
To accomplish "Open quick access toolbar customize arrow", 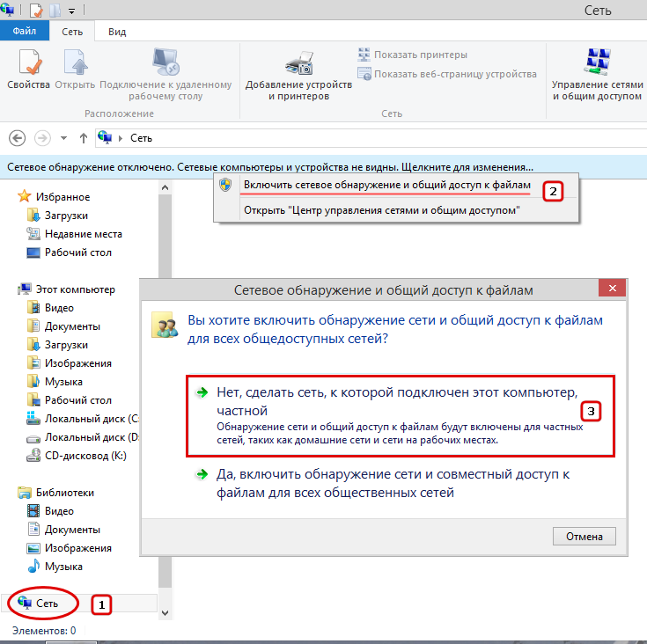I will pyautogui.click(x=72, y=11).
